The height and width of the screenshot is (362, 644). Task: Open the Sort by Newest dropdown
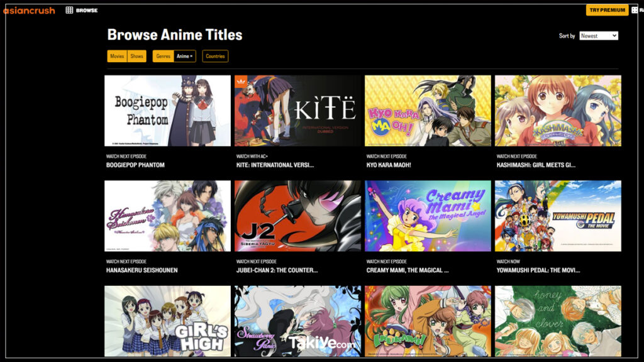pos(599,36)
